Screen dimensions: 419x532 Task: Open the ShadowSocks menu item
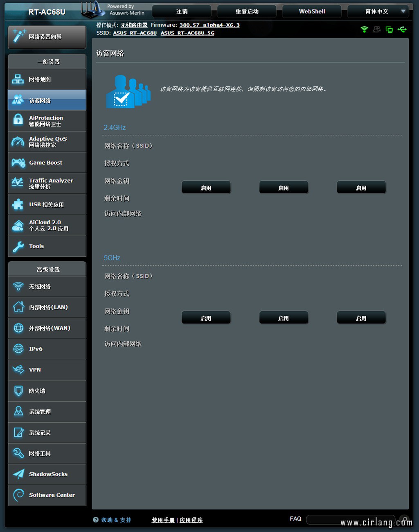47,474
